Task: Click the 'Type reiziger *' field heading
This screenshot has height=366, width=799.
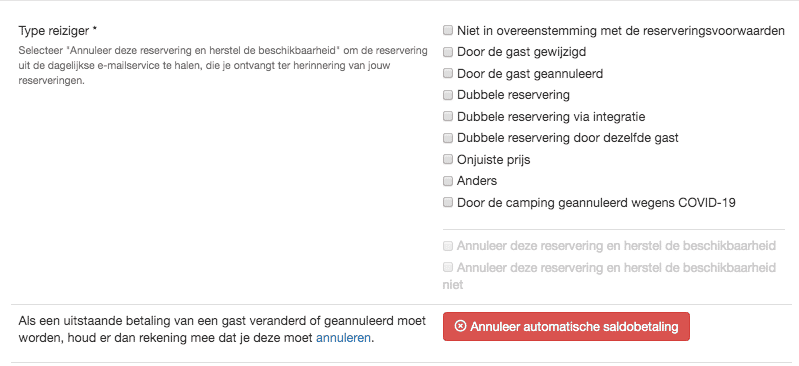Action: (x=58, y=31)
